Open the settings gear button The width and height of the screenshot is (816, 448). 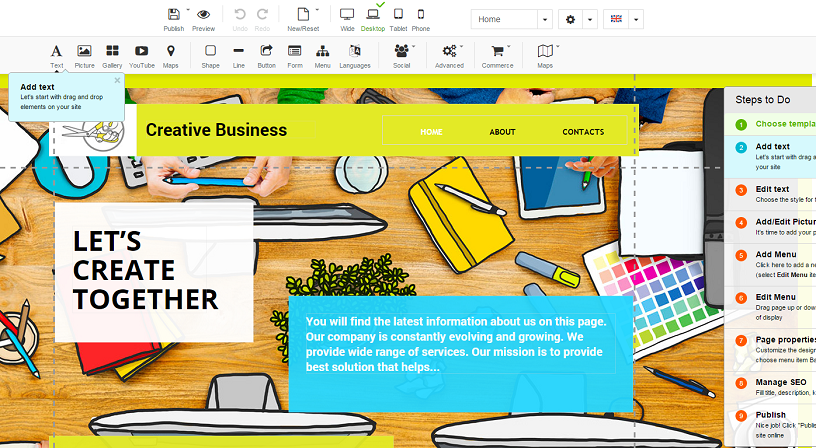(x=570, y=19)
